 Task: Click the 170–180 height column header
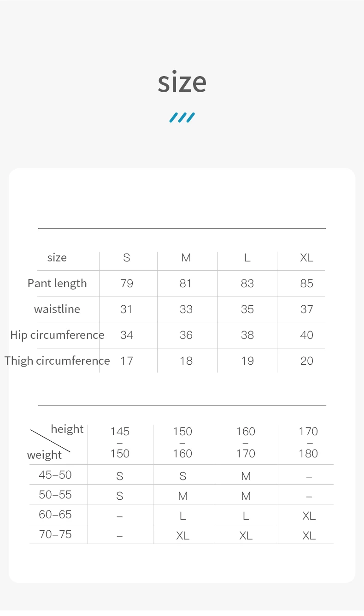(308, 443)
